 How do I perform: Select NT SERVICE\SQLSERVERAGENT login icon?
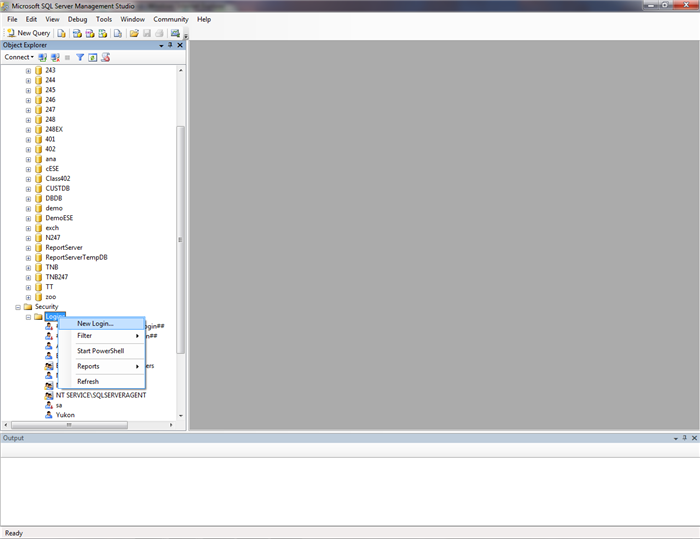tap(49, 395)
